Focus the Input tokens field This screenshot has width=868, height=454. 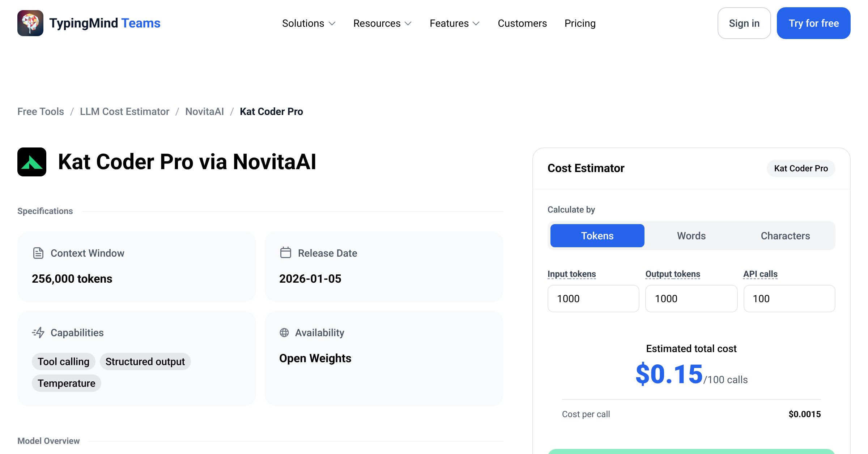click(593, 299)
